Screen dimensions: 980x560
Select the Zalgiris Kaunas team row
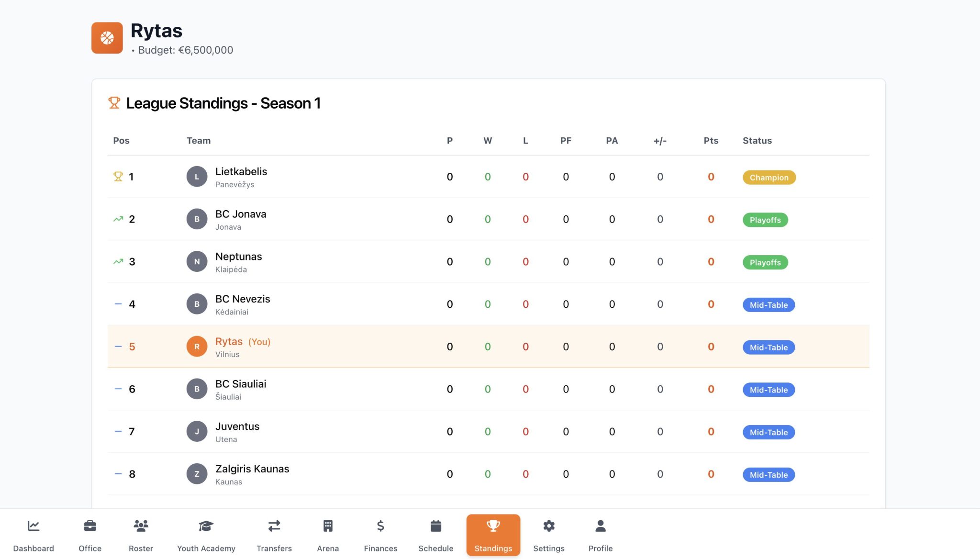[x=252, y=469]
